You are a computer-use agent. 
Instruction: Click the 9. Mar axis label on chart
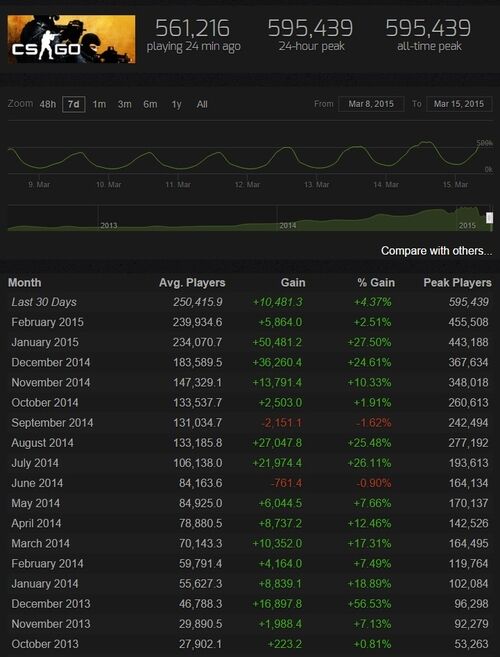point(39,184)
